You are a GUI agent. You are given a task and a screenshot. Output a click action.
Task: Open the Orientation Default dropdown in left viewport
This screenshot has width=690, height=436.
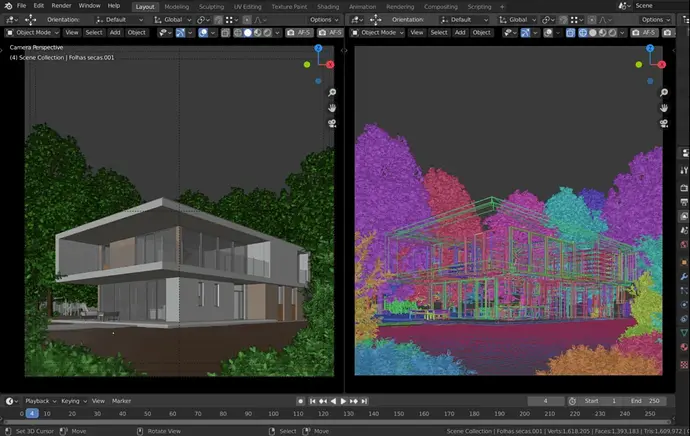tap(120, 20)
